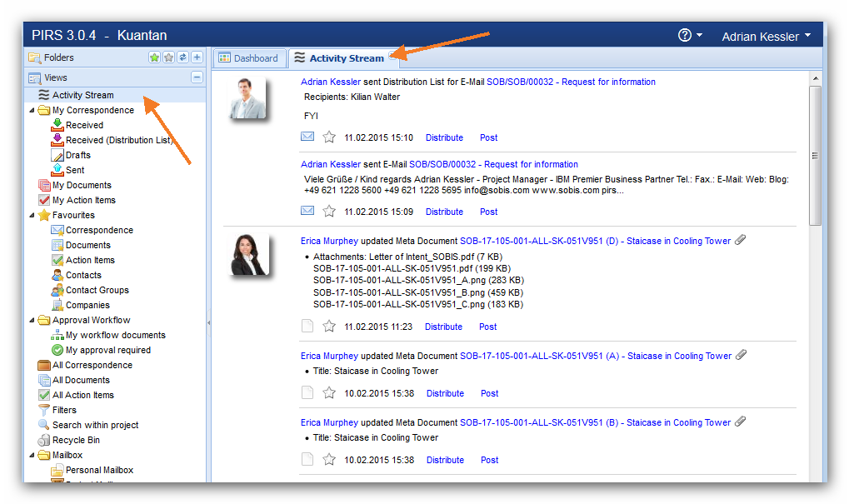Open the help question mark menu
Screen dimensions: 849x504
click(x=685, y=35)
